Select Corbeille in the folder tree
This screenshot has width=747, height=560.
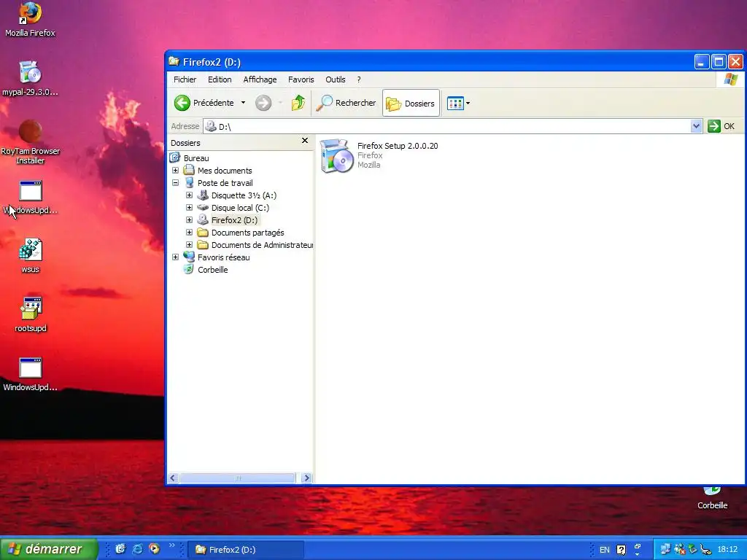coord(212,270)
